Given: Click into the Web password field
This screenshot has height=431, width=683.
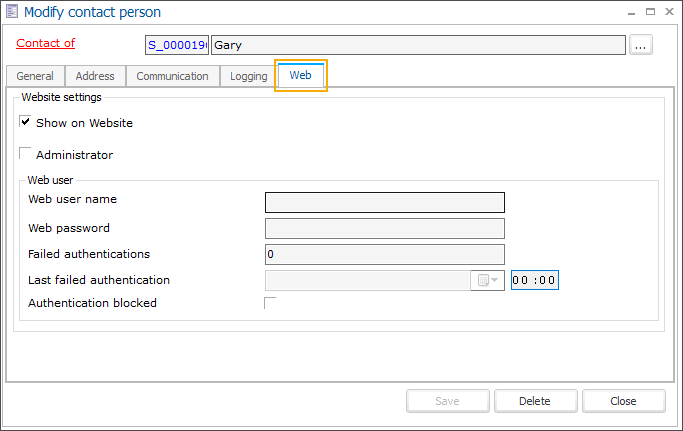Looking at the screenshot, I should pyautogui.click(x=385, y=229).
